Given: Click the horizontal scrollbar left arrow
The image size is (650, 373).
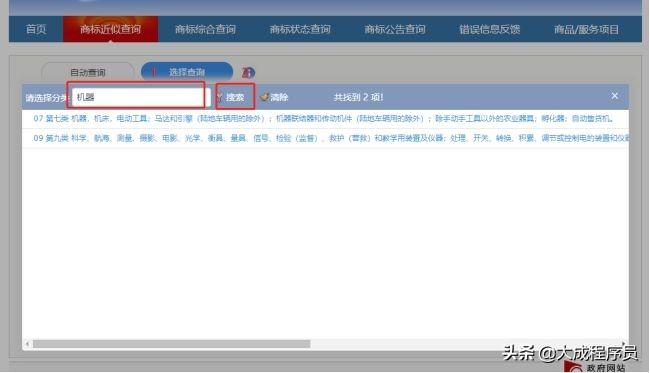Looking at the screenshot, I should 27,344.
